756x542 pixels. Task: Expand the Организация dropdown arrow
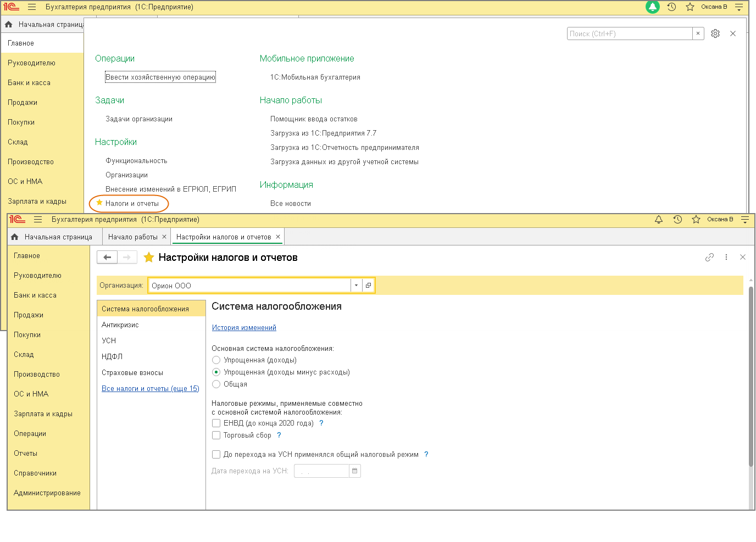[x=357, y=286]
